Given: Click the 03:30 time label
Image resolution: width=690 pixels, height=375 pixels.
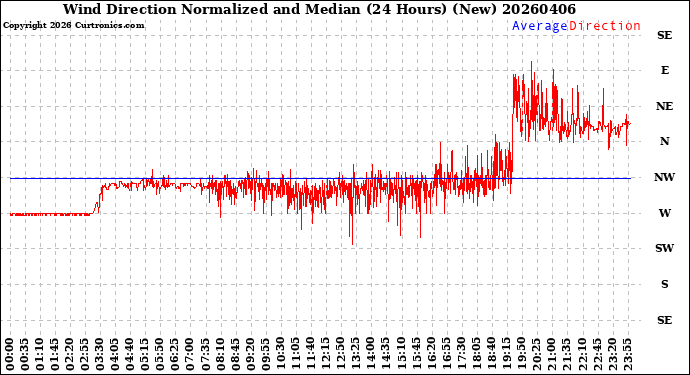Looking at the screenshot, I should (100, 354).
